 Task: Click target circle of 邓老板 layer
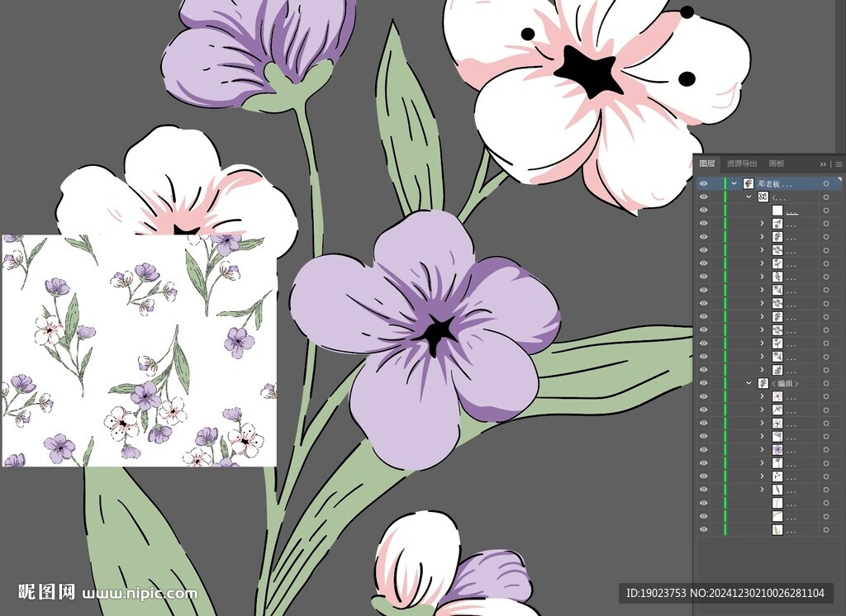pyautogui.click(x=826, y=183)
